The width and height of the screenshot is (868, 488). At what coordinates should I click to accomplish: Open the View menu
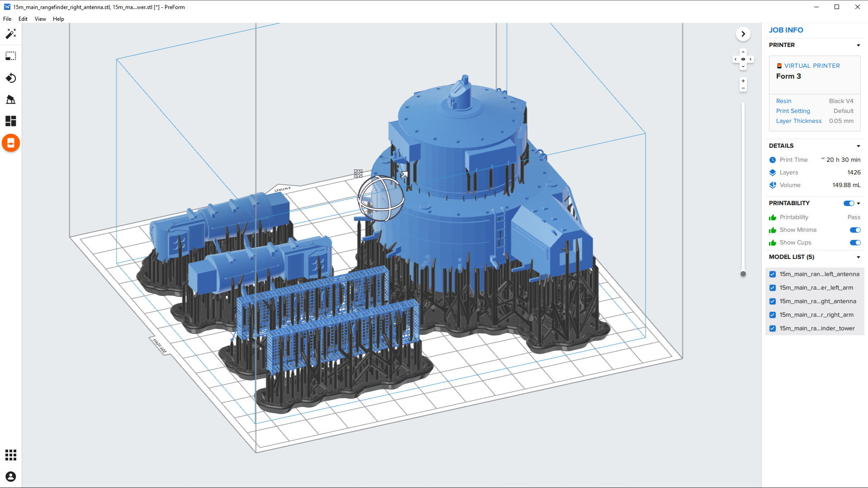(x=40, y=19)
